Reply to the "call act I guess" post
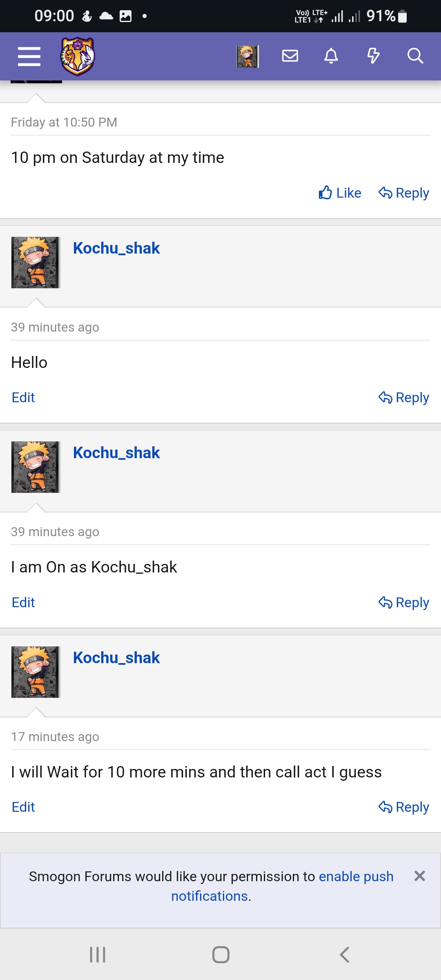This screenshot has height=980, width=441. [404, 807]
